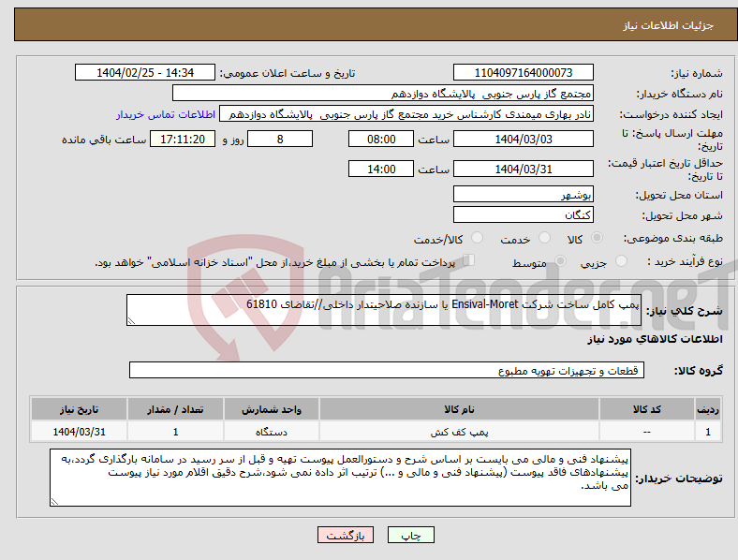Click the need number field 1104097164000073
Screen dimensions: 738x560
point(523,72)
